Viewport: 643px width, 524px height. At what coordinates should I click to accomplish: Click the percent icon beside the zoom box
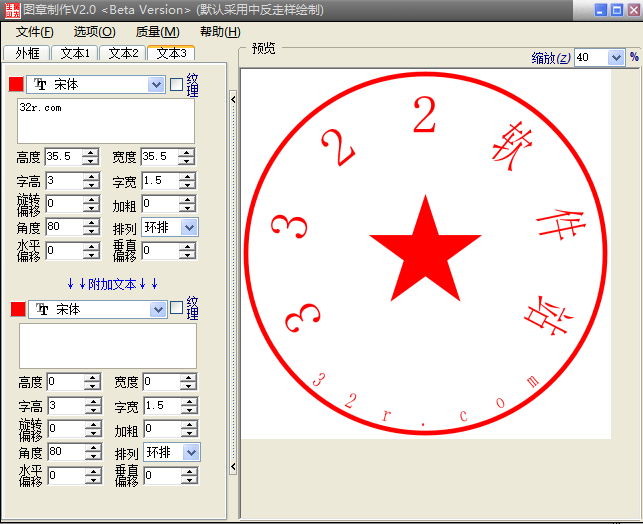pos(634,58)
